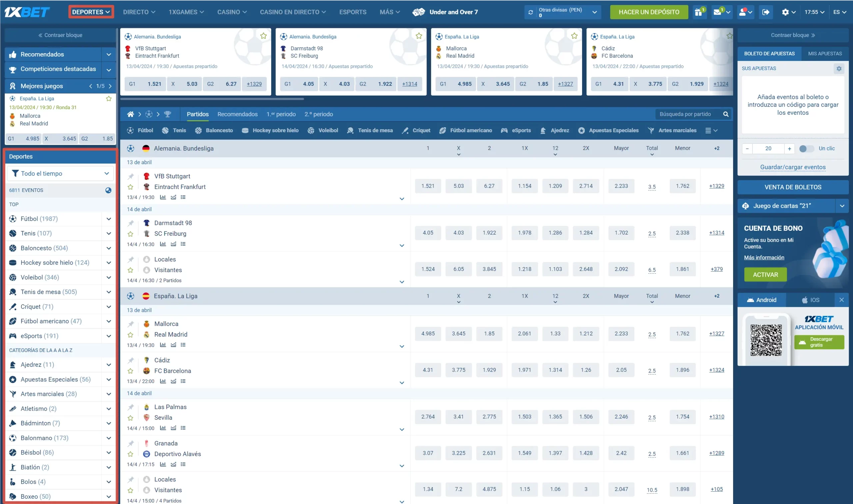Click HACER UN DEPÓSITO button
Image resolution: width=853 pixels, height=504 pixels.
(649, 12)
